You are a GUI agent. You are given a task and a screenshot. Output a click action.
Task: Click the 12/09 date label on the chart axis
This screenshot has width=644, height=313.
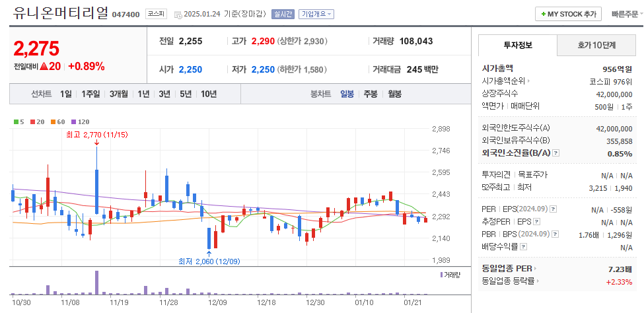coord(218,302)
